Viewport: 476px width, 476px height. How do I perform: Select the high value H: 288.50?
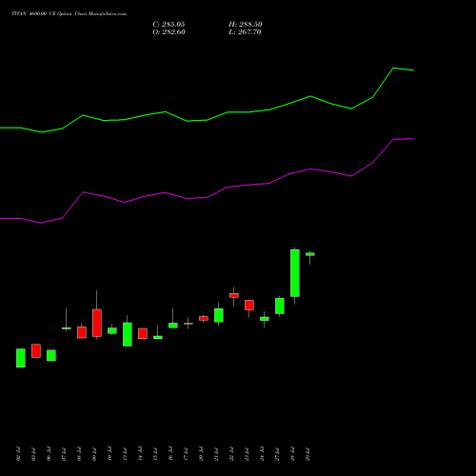coord(246,24)
